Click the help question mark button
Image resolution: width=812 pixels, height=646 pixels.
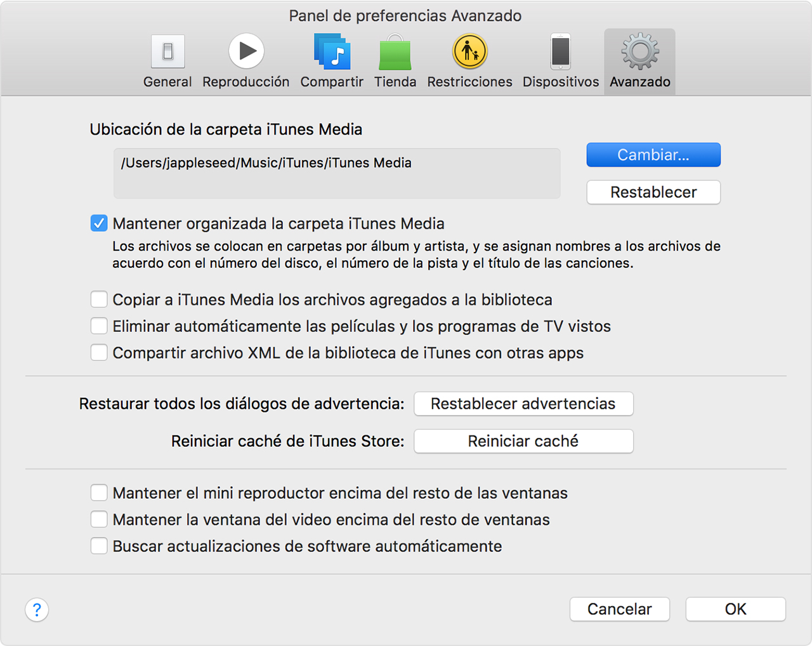point(37,610)
